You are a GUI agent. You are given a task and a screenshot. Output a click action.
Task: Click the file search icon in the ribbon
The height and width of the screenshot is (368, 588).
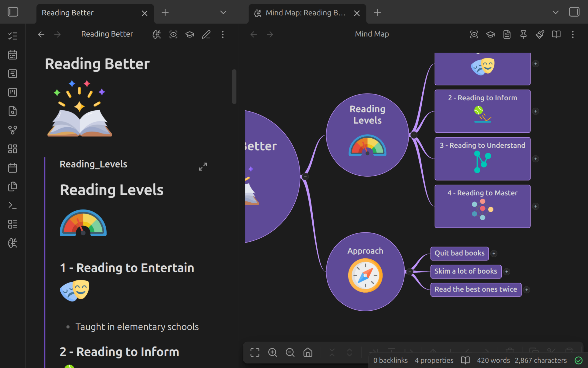[13, 111]
